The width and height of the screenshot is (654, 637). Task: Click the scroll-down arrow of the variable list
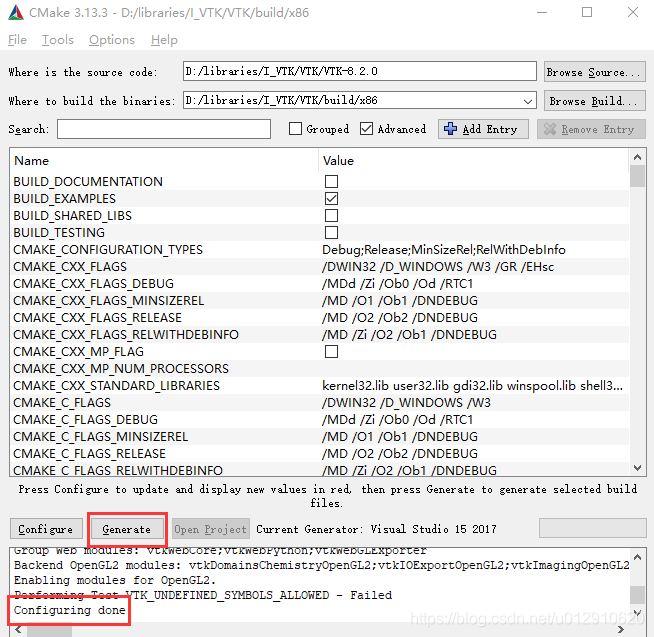[637, 467]
